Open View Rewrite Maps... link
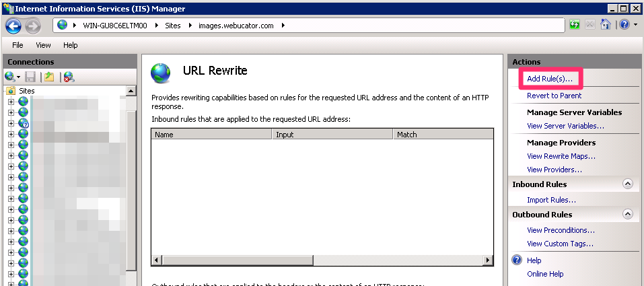644x286 pixels. coord(561,156)
